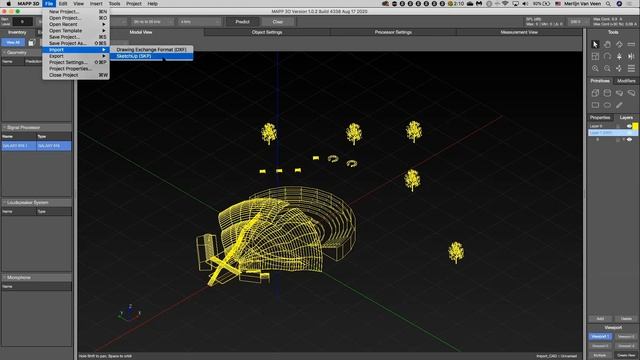This screenshot has height=360, width=640.
Task: Select the arrow pointer tool
Action: pos(595,44)
